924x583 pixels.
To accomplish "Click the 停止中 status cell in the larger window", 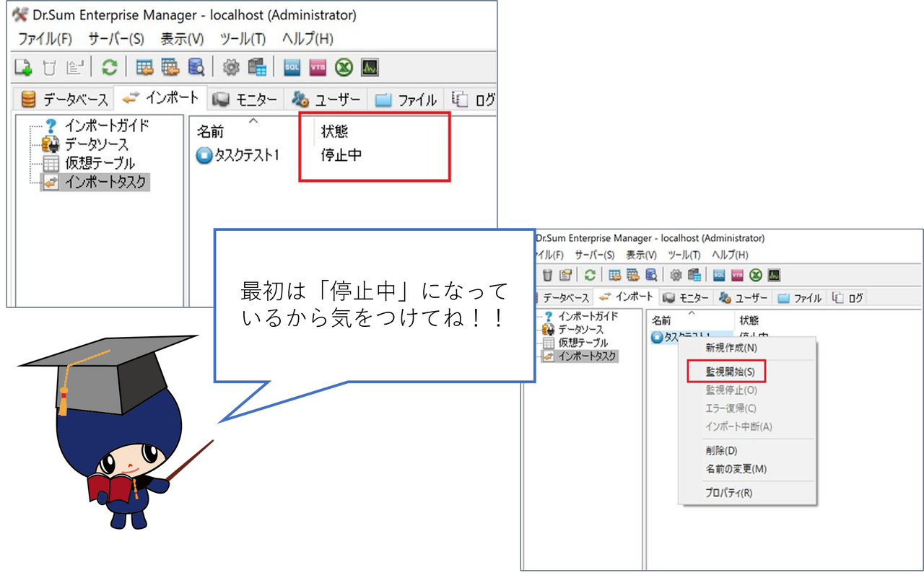I will tap(341, 155).
